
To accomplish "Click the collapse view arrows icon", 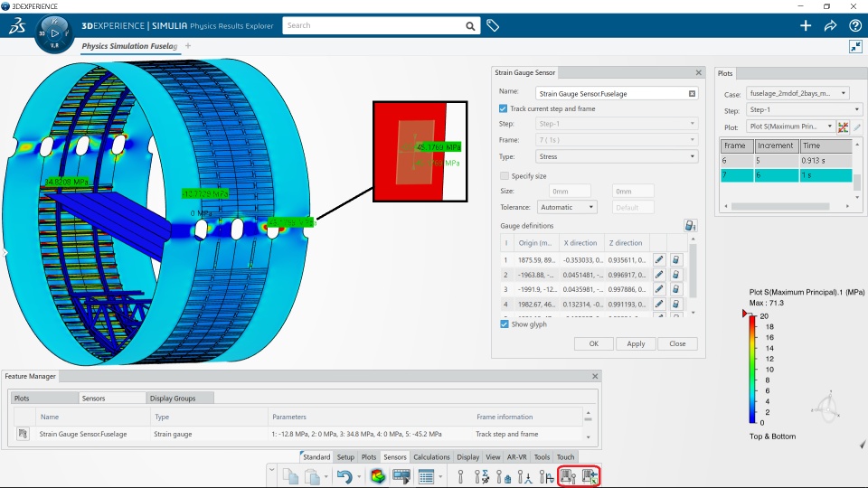I will (x=855, y=46).
